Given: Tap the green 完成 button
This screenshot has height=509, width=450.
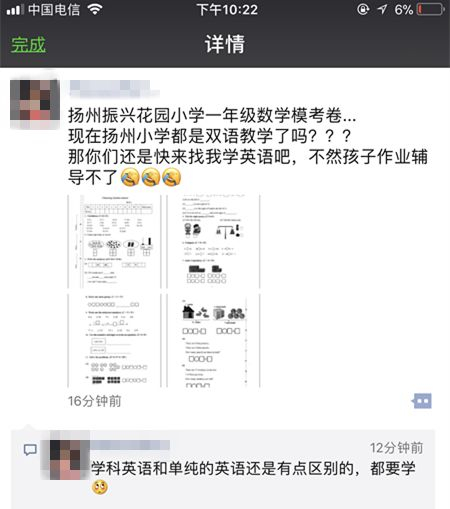Looking at the screenshot, I should [x=28, y=44].
